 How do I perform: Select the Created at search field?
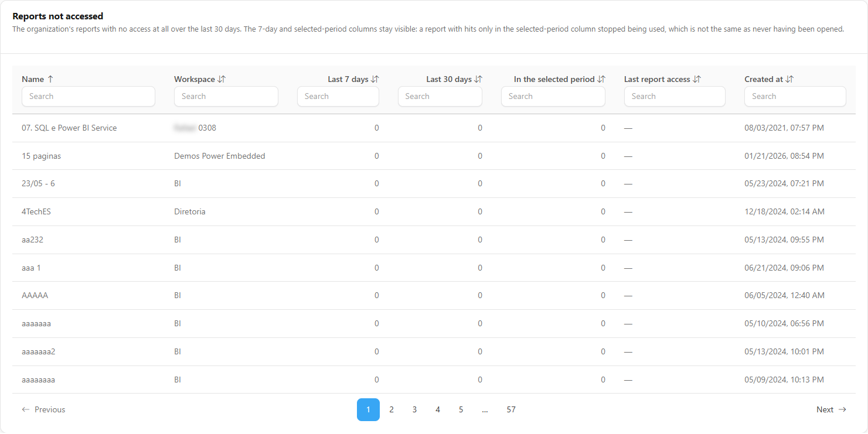tap(795, 97)
